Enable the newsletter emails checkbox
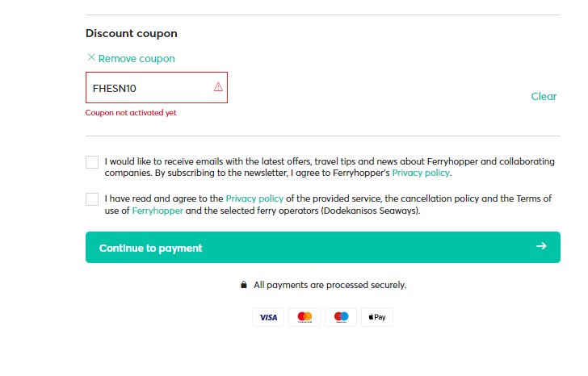Screen dimensions: 588x376 tap(92, 162)
